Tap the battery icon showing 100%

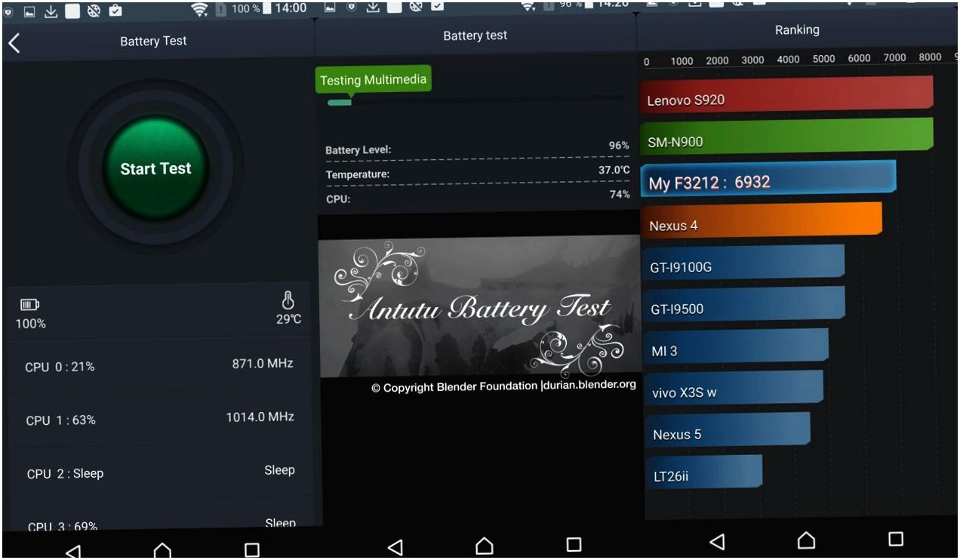click(x=29, y=305)
